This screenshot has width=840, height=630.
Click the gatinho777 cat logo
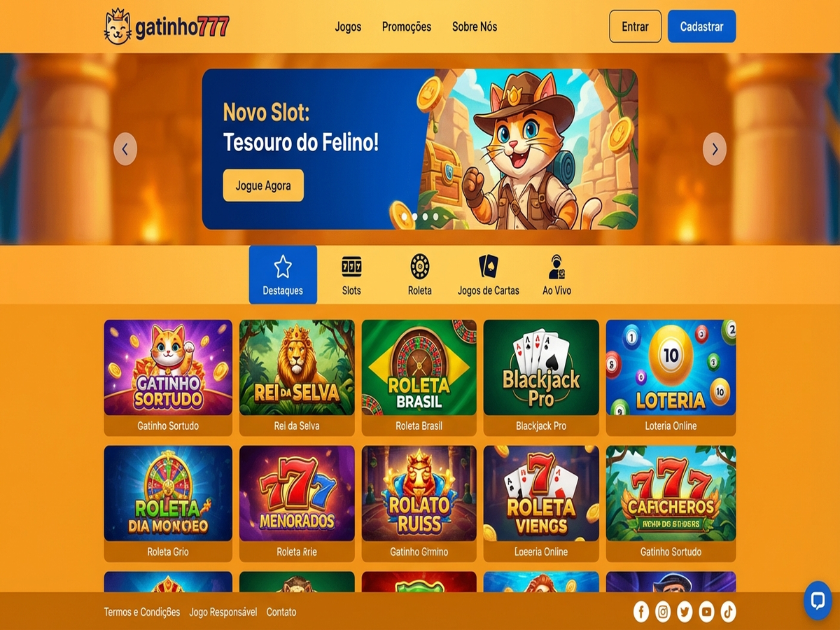(x=167, y=27)
